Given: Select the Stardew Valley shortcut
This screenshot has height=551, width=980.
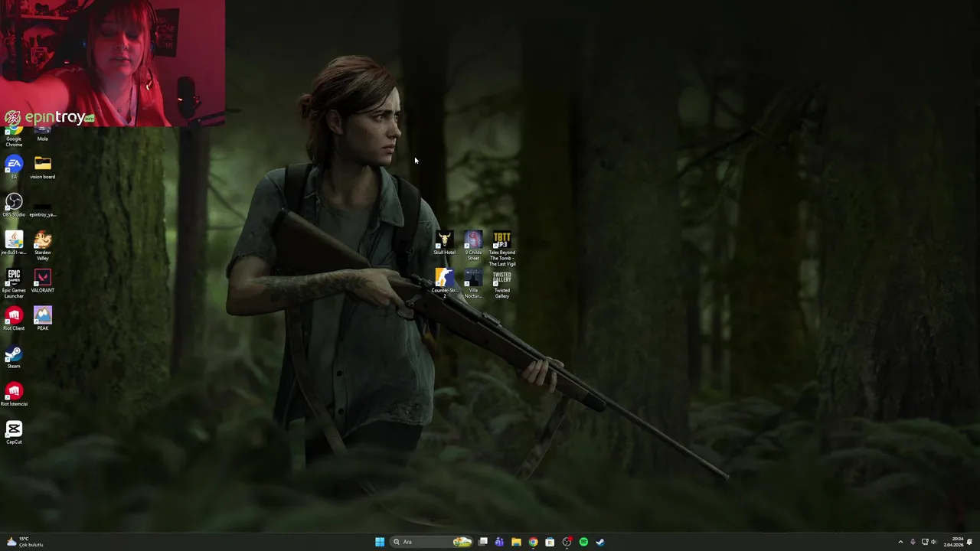Looking at the screenshot, I should click(43, 246).
